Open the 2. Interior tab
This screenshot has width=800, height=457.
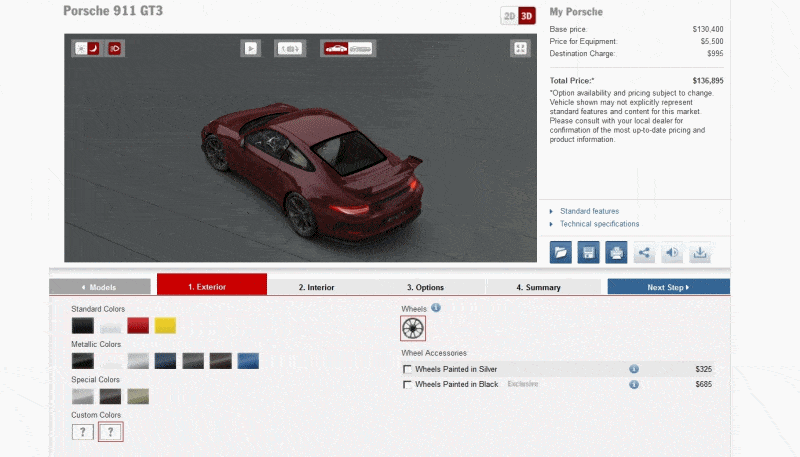click(316, 287)
